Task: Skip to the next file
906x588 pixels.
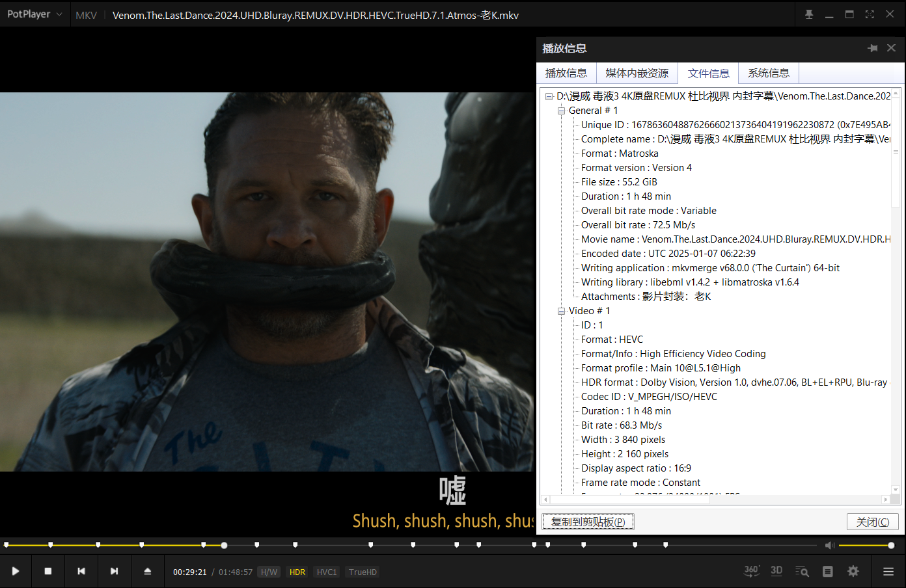Action: [115, 571]
